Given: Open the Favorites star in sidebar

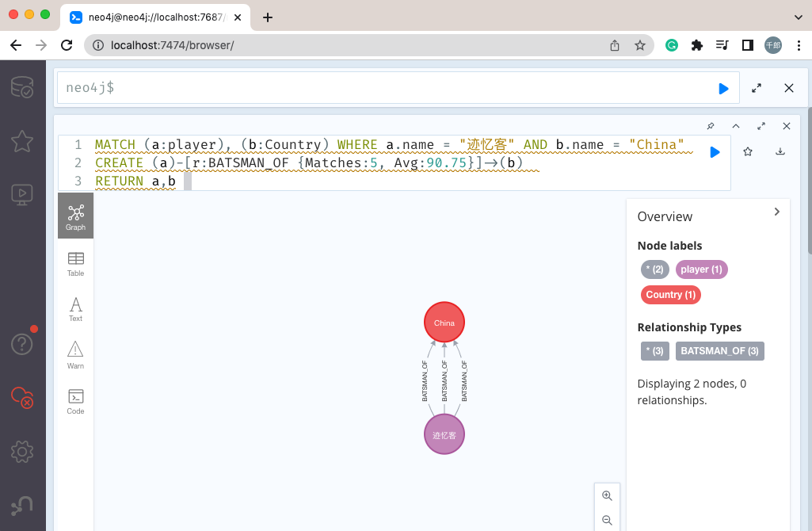Looking at the screenshot, I should click(22, 141).
